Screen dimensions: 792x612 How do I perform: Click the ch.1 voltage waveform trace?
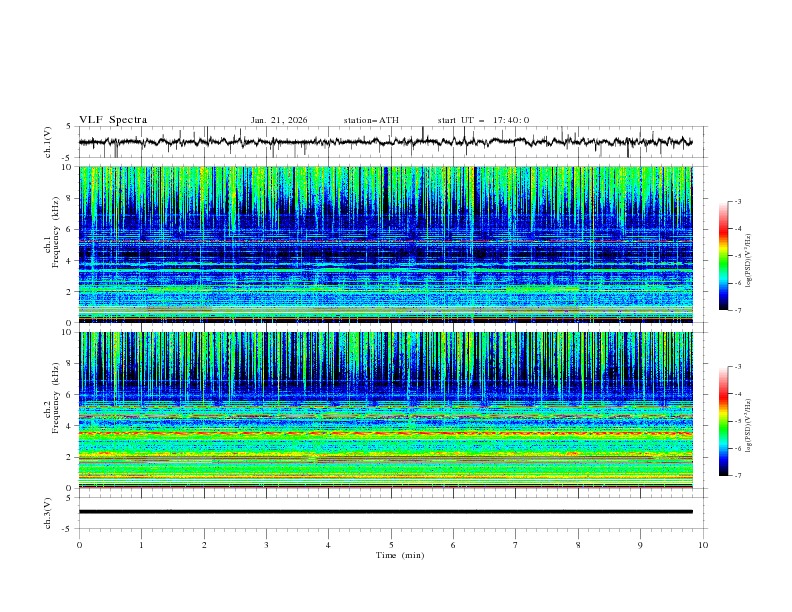(385, 142)
